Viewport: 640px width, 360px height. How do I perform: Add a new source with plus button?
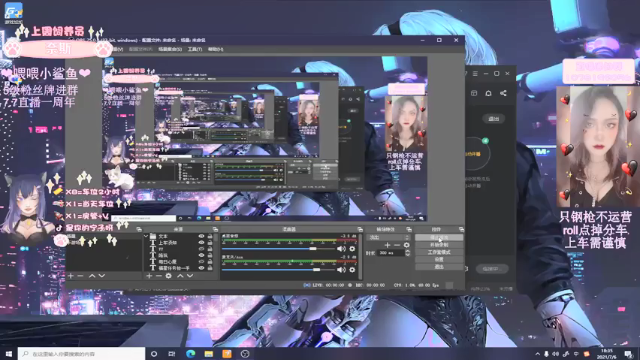point(149,276)
